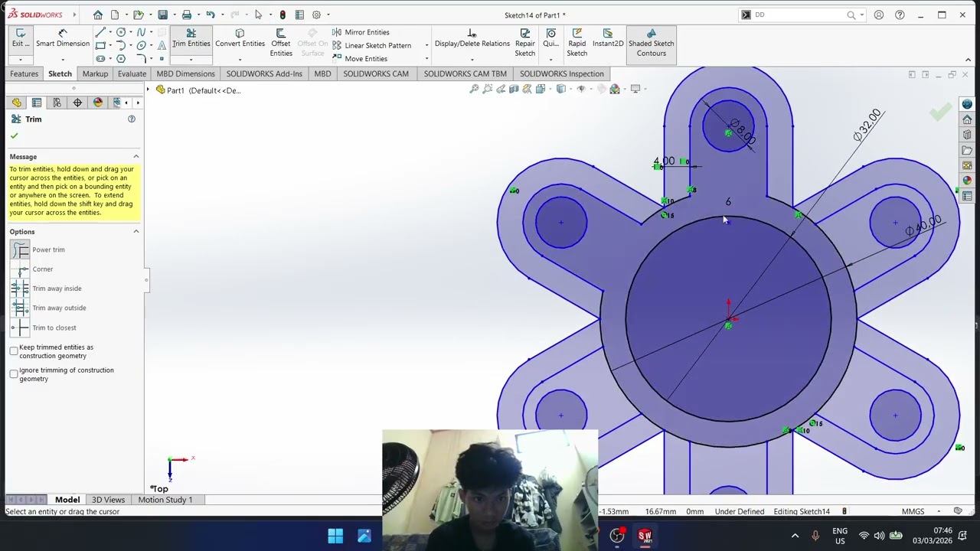
Task: Click the Offset Entities tool
Action: 280,42
